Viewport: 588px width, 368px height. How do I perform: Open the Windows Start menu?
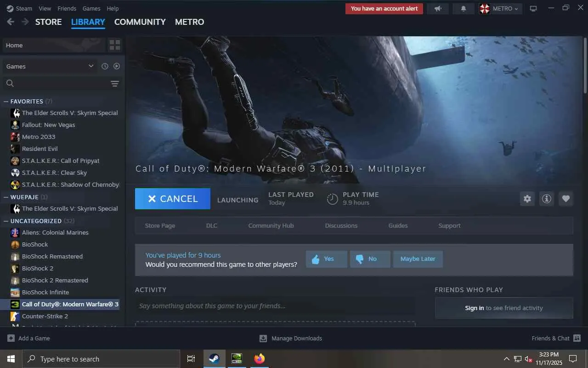click(x=11, y=359)
